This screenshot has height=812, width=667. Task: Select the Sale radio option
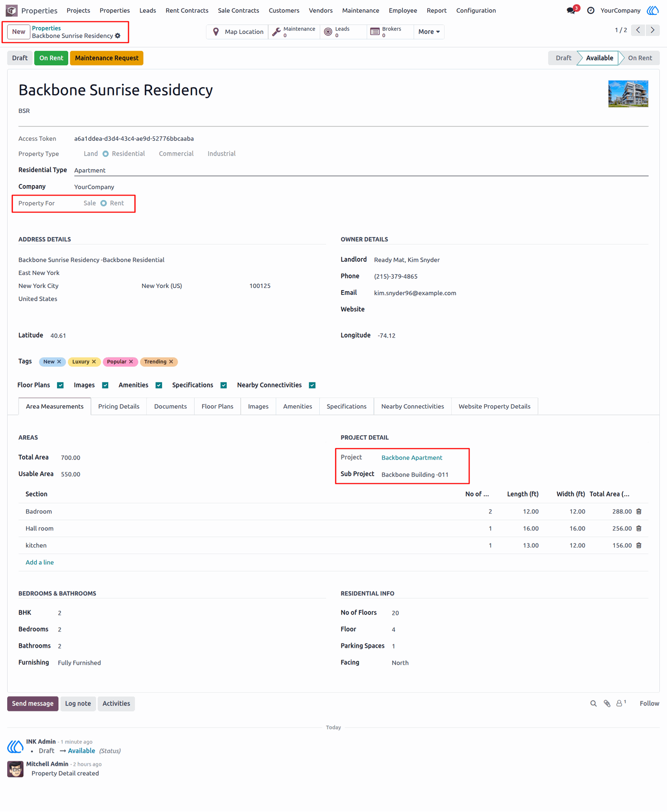(90, 203)
